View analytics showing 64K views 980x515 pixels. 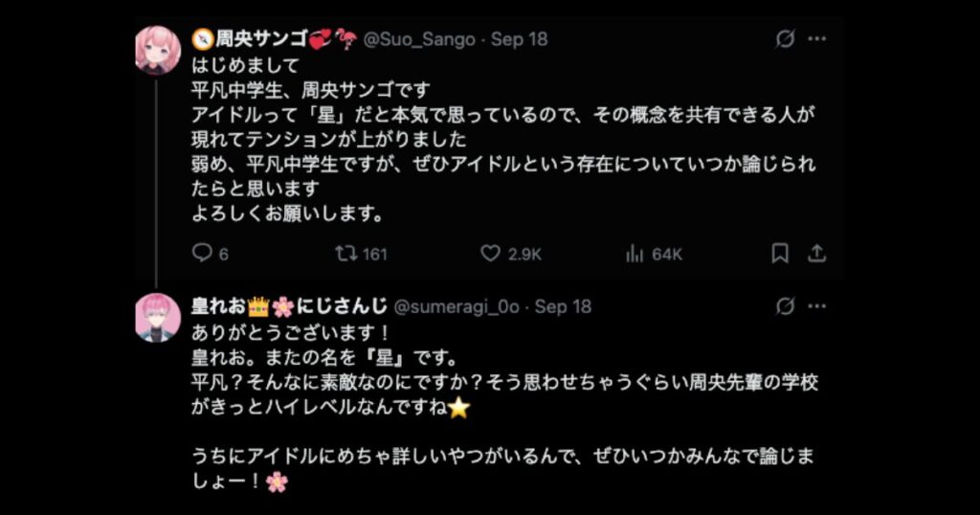(635, 254)
